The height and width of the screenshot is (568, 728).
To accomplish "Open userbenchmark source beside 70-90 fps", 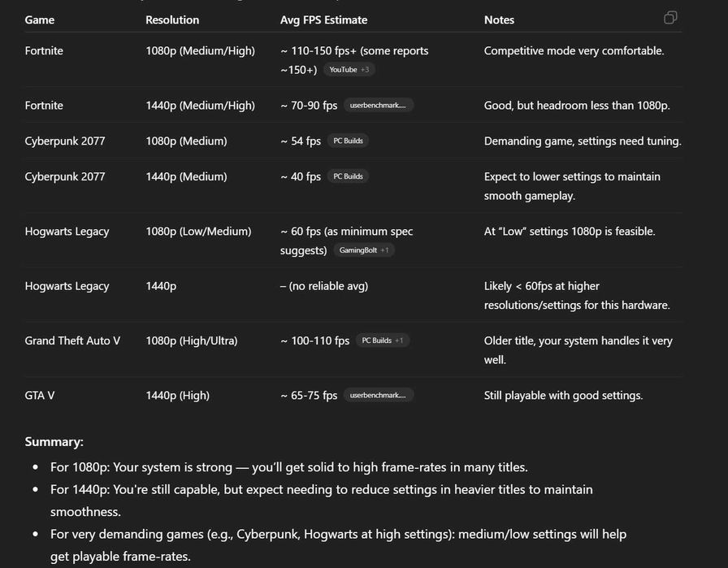I will pos(379,106).
